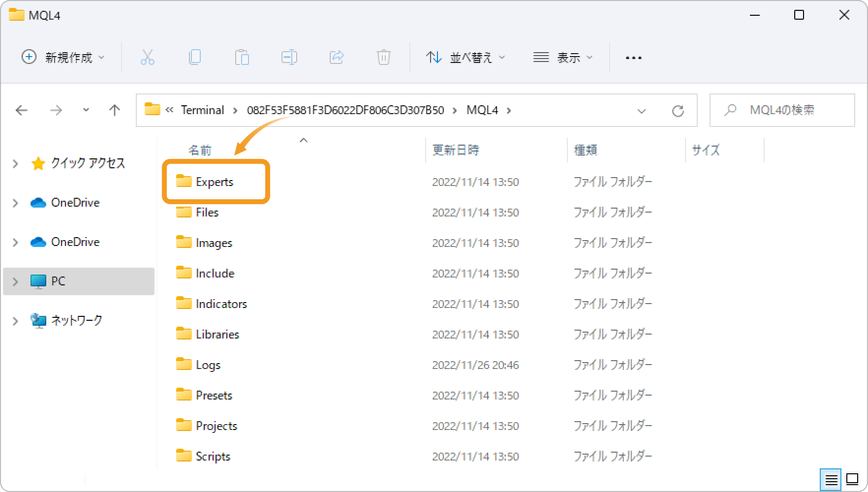Select the Projects folder
The height and width of the screenshot is (492, 868).
pos(217,426)
